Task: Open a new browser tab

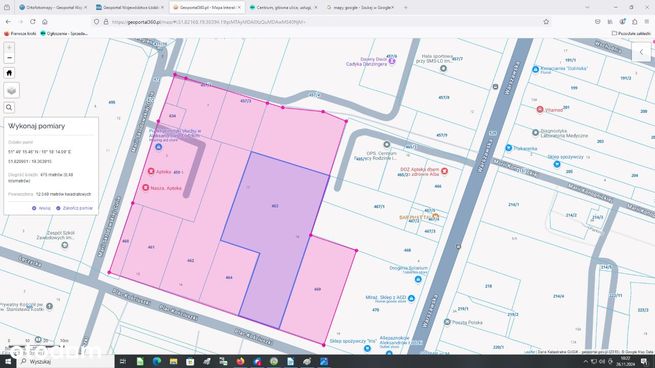Action: click(x=405, y=8)
